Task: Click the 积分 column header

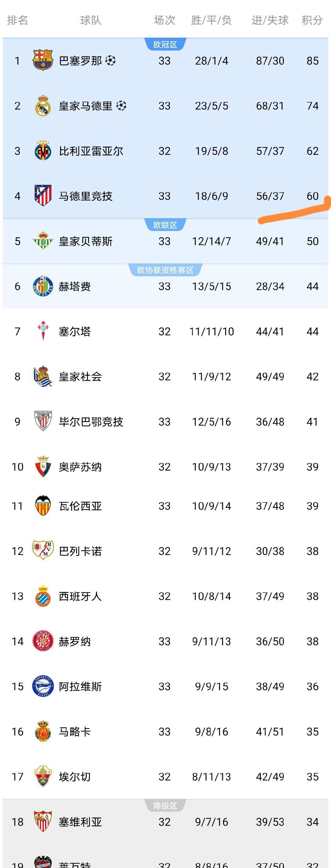Action: pyautogui.click(x=312, y=20)
